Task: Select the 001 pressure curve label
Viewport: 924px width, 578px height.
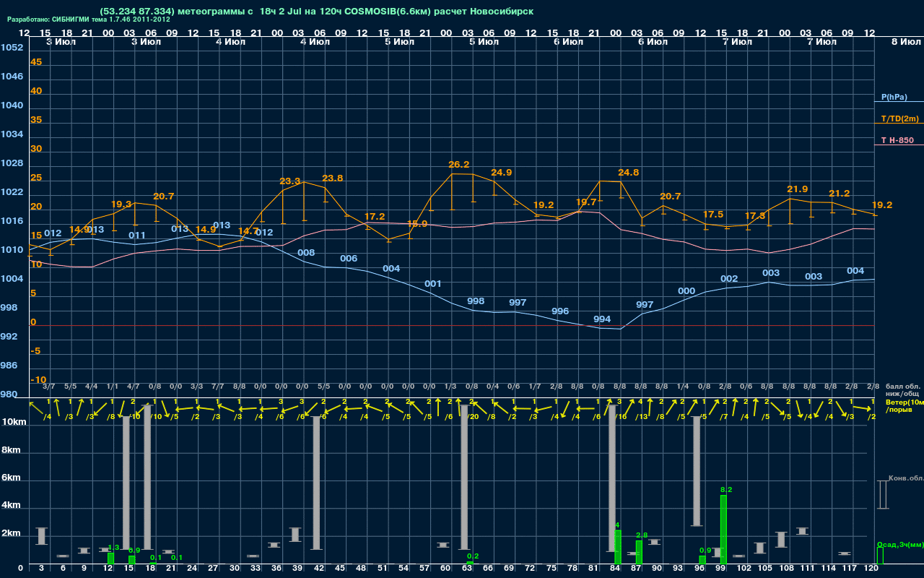Action: point(433,284)
